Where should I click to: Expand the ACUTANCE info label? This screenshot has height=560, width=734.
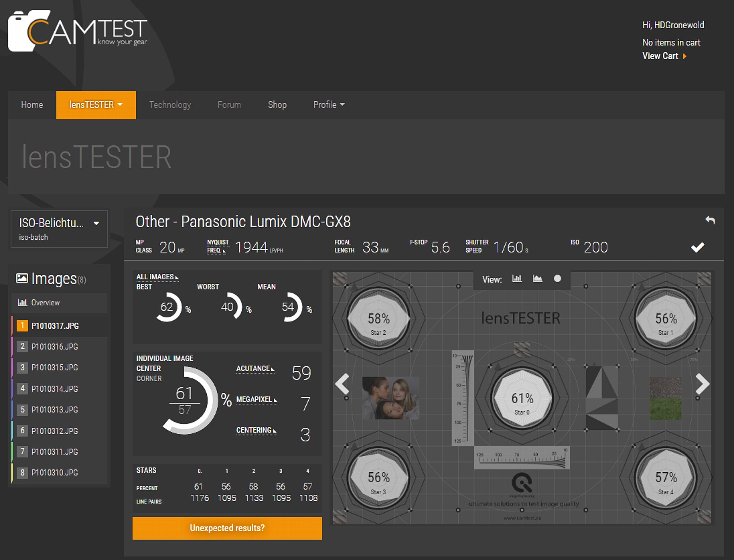[x=255, y=368]
